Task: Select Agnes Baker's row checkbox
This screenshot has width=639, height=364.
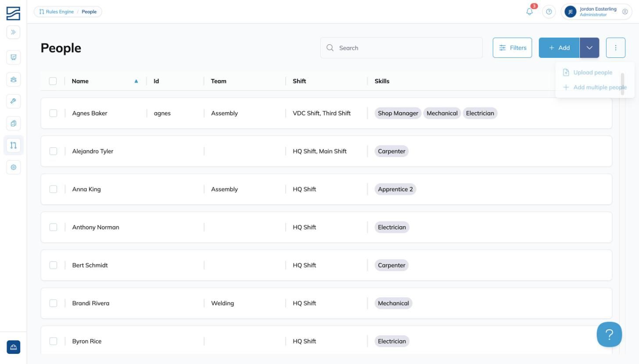Action: [x=53, y=113]
